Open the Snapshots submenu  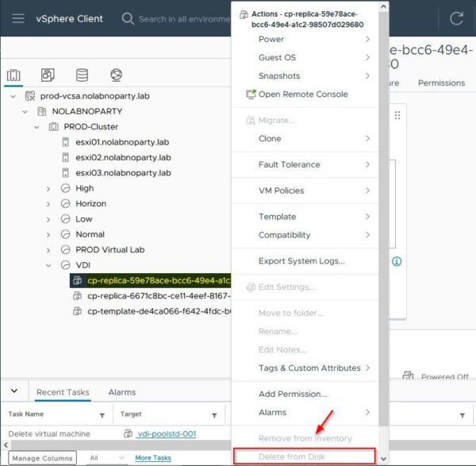click(x=305, y=75)
